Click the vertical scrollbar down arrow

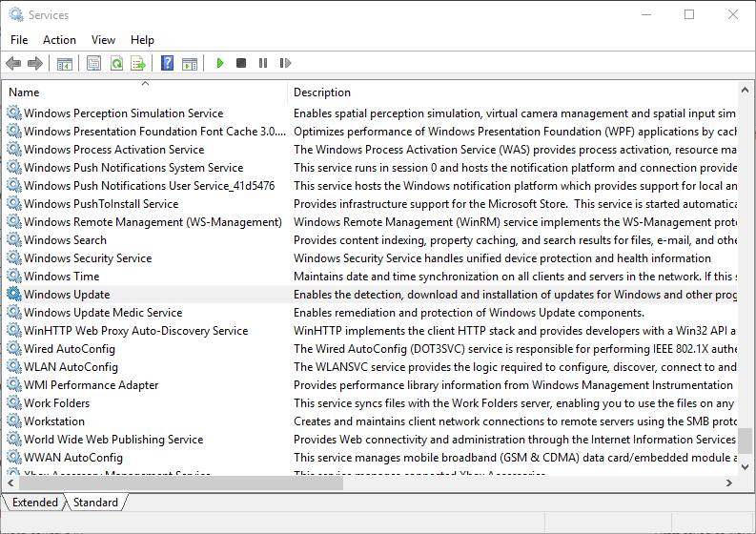[745, 466]
